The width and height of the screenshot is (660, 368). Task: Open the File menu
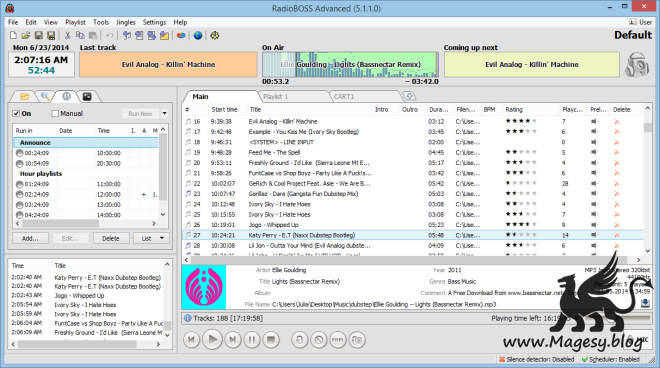pos(13,22)
